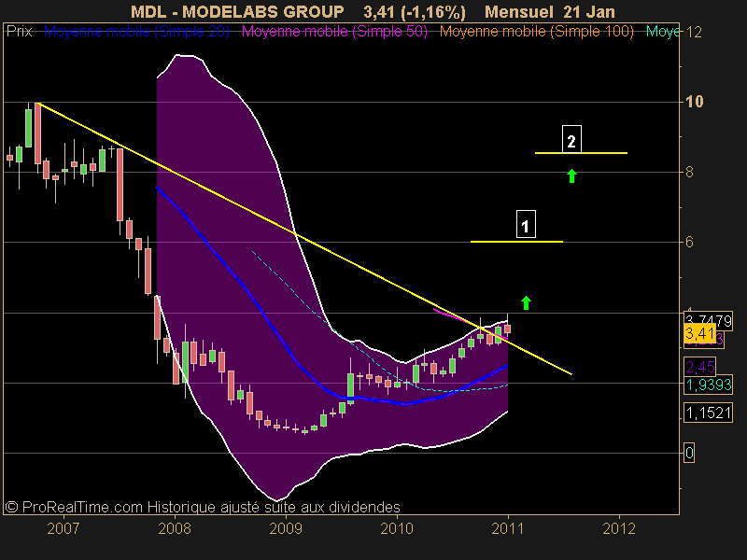The height and width of the screenshot is (560, 747).
Task: Select the Moyenne mobile (Simple 20) legend entry
Action: 136,32
